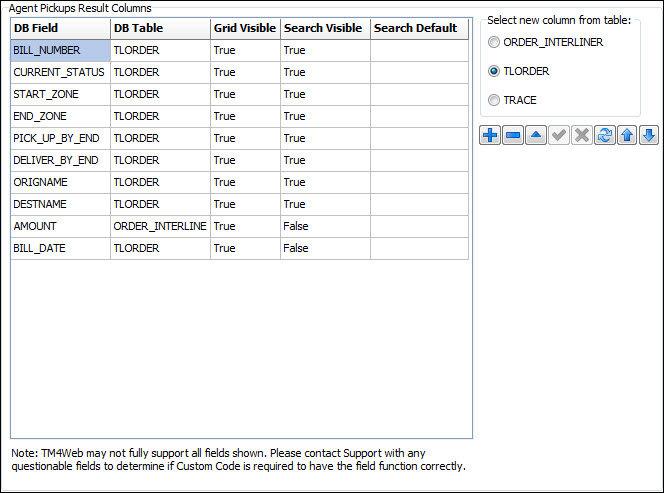Select the CURRENT_STATUS field cell
664x493 pixels.
(60, 72)
